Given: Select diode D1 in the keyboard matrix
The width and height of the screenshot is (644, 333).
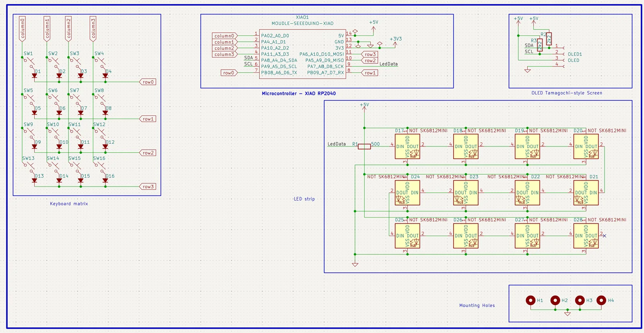Looking at the screenshot, I should [x=34, y=76].
